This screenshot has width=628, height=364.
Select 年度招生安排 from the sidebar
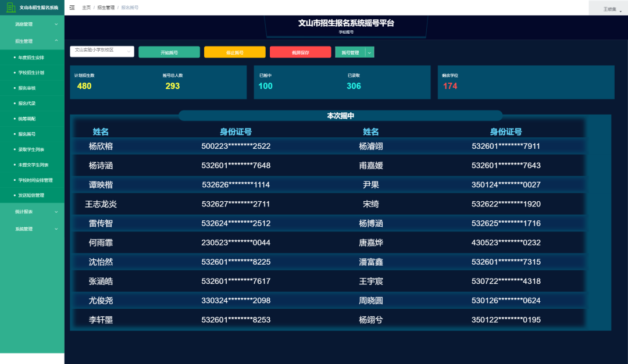[30, 58]
